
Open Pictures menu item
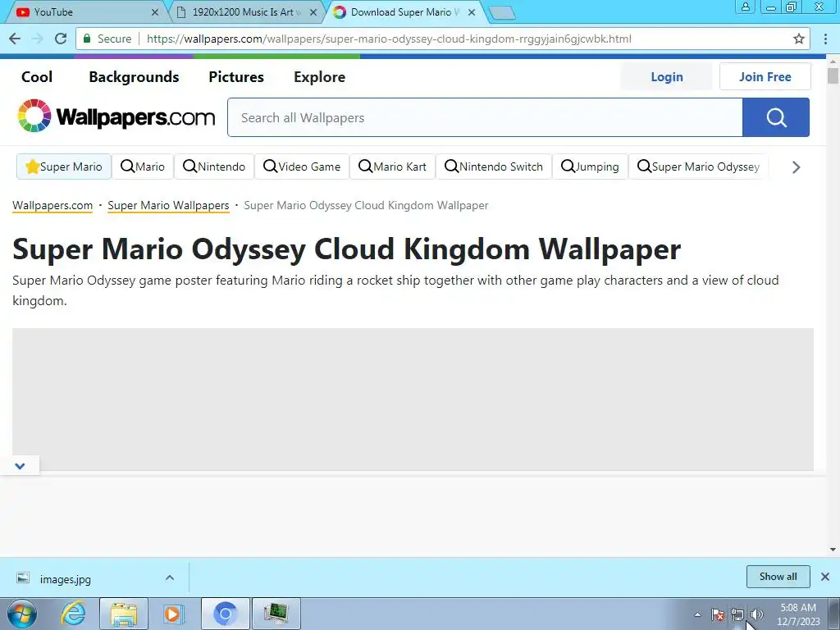[x=236, y=76]
